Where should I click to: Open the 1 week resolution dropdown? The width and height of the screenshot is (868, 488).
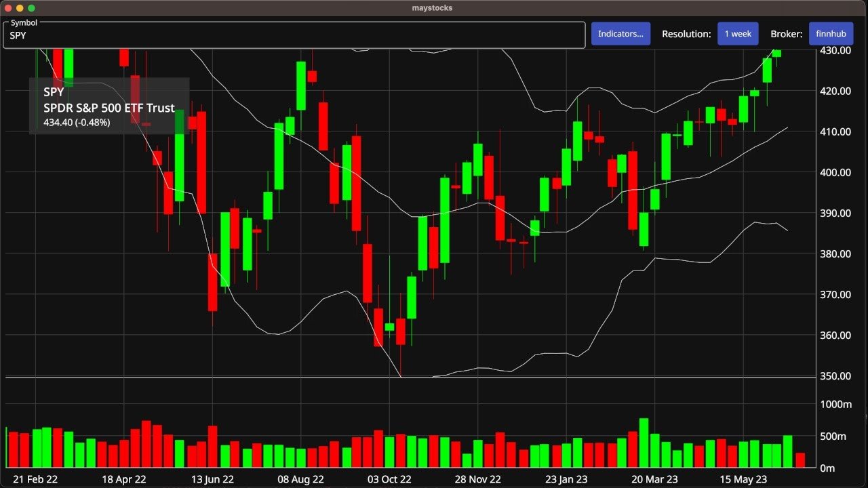click(738, 34)
